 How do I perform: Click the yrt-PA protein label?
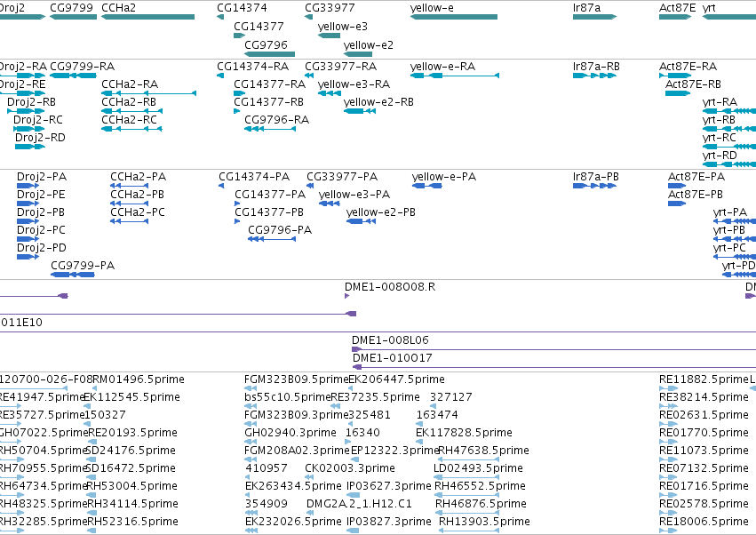(730, 212)
